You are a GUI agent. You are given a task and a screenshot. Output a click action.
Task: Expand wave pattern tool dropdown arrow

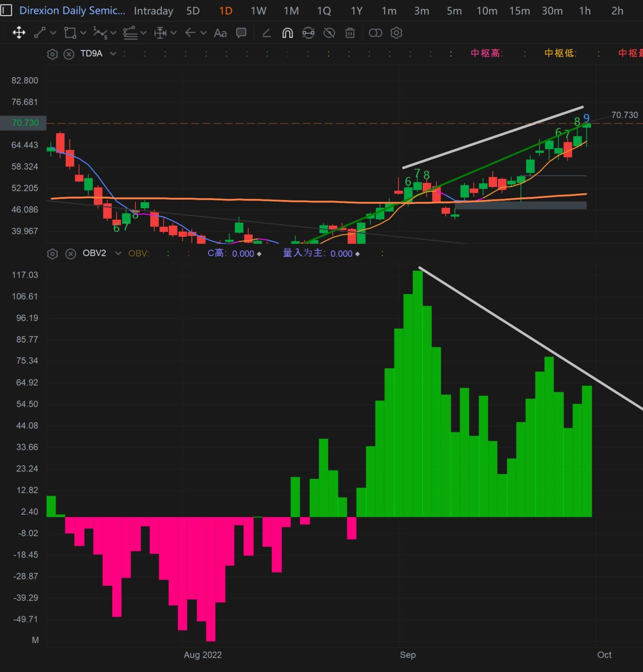point(113,33)
